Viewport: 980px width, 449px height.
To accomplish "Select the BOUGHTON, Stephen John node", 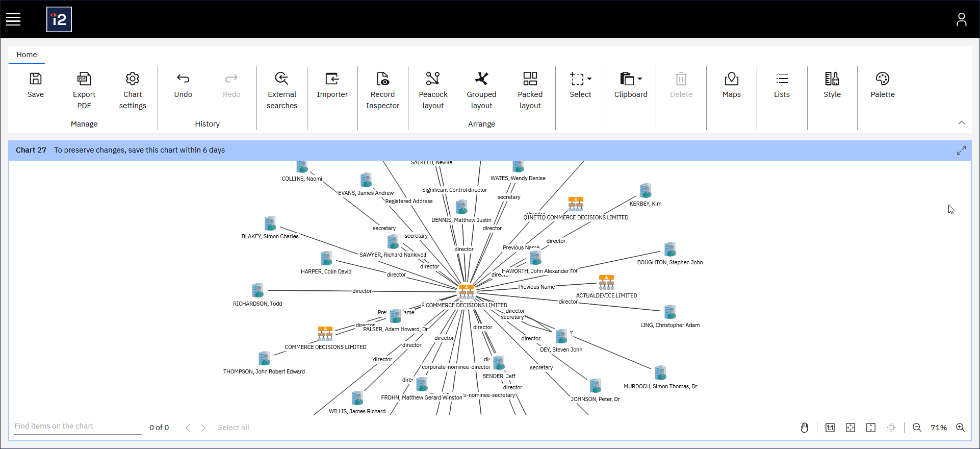I will pos(670,250).
